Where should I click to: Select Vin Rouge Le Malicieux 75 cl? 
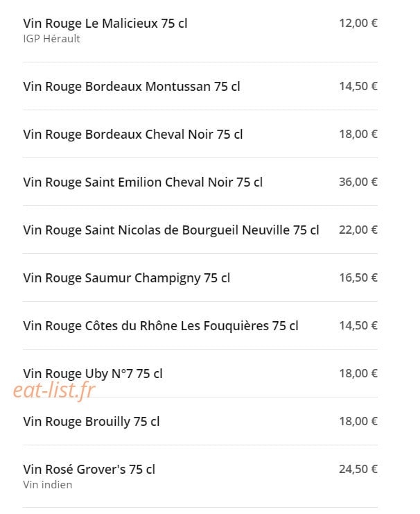(105, 24)
